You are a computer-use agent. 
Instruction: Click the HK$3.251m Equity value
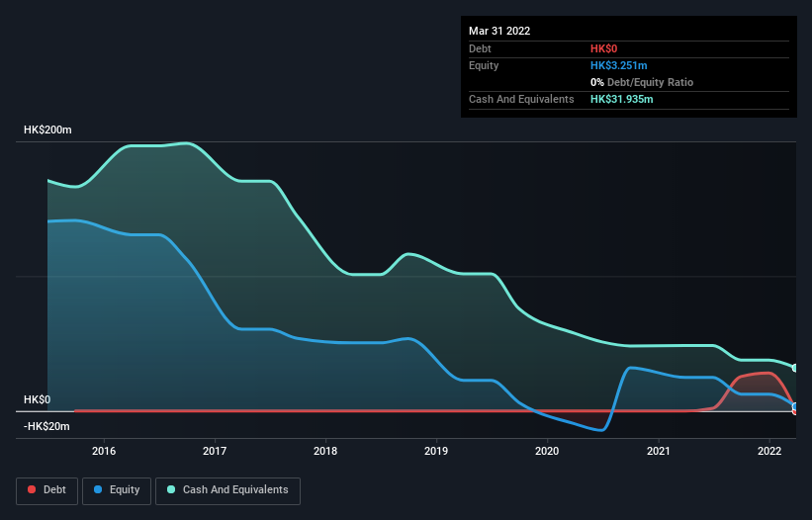click(619, 65)
